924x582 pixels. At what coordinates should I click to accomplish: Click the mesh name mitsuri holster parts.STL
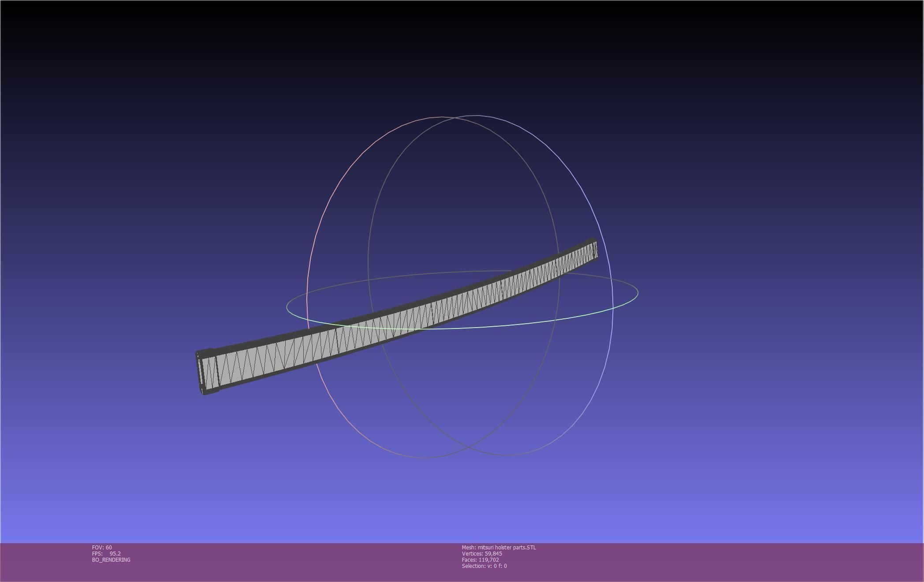[x=499, y=547]
